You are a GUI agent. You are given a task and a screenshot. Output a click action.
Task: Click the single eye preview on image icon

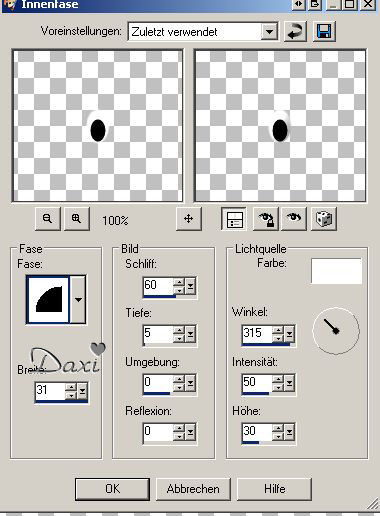[294, 219]
